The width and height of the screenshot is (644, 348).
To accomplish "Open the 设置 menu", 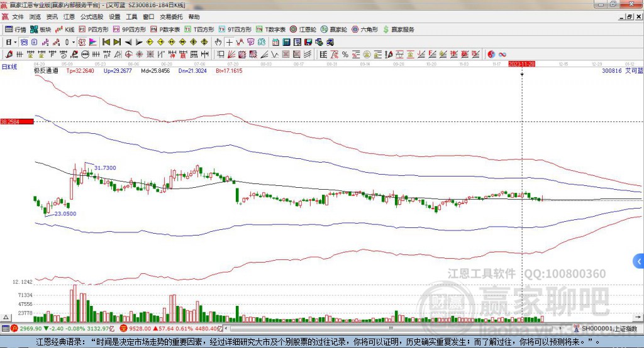I will (x=114, y=17).
